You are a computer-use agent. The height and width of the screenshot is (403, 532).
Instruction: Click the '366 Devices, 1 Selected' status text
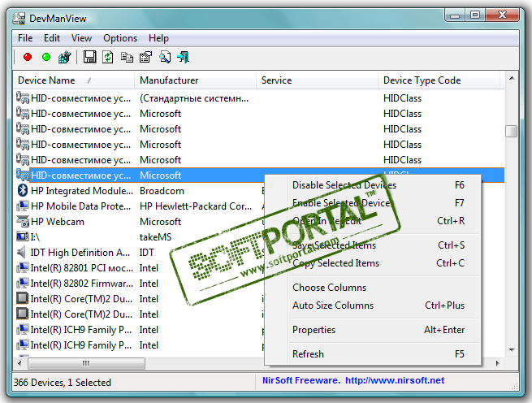63,383
